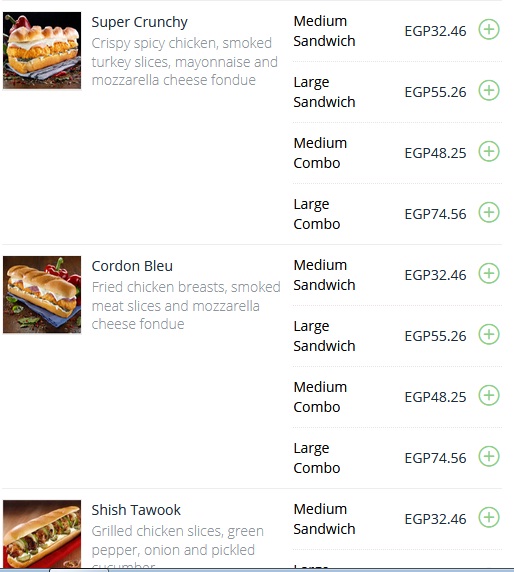
Task: Click the Super Crunchy item title
Action: coord(139,22)
